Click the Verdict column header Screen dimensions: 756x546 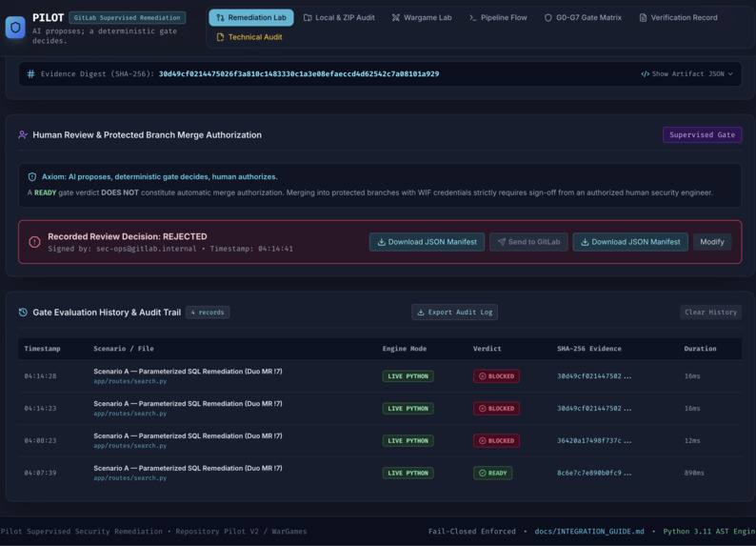point(487,348)
